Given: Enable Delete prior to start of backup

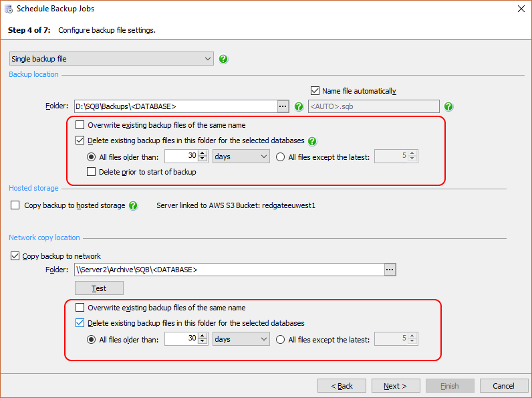Looking at the screenshot, I should click(93, 172).
